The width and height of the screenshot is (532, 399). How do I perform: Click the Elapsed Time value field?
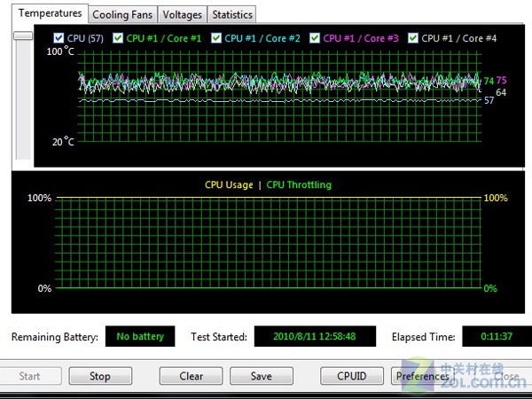point(491,337)
